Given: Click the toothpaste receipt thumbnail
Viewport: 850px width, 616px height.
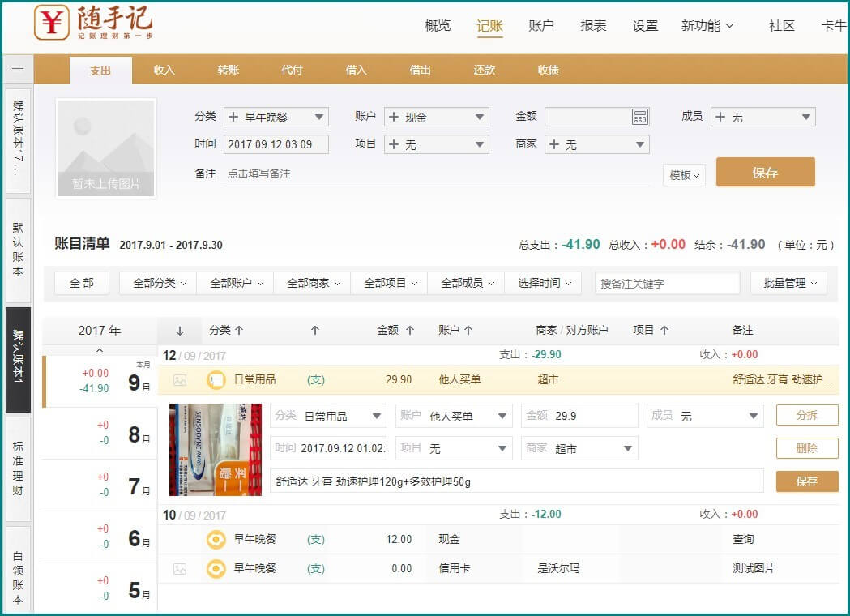Looking at the screenshot, I should [x=216, y=450].
